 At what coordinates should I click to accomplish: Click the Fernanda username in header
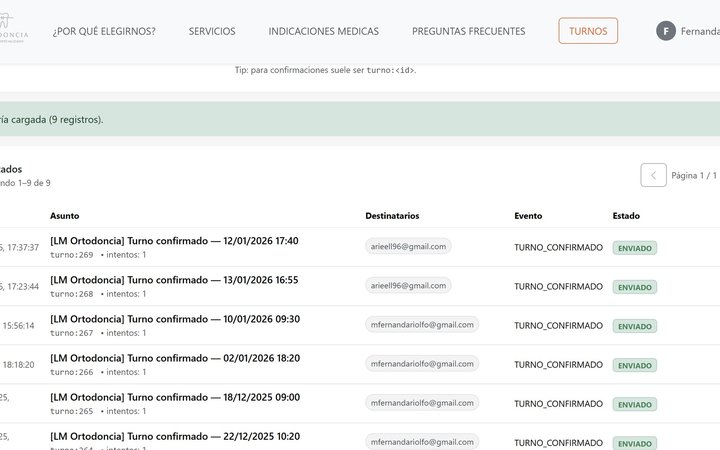pyautogui.click(x=700, y=31)
